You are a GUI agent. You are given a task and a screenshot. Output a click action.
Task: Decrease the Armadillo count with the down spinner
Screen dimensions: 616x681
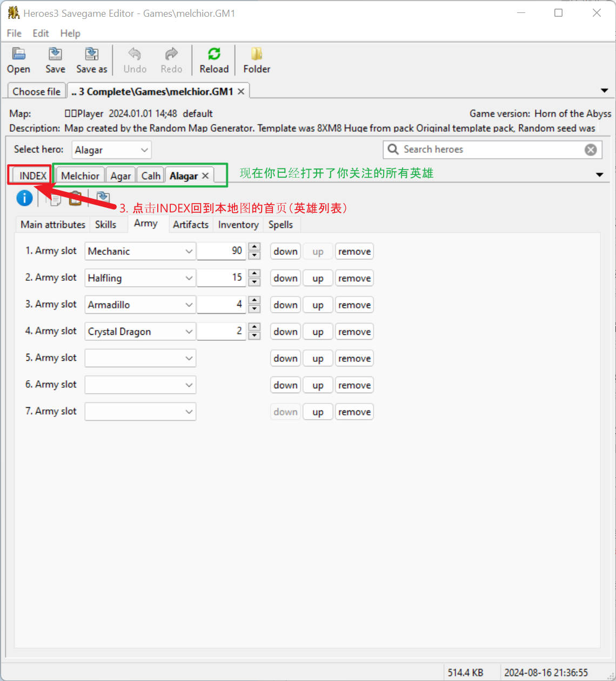tap(255, 309)
